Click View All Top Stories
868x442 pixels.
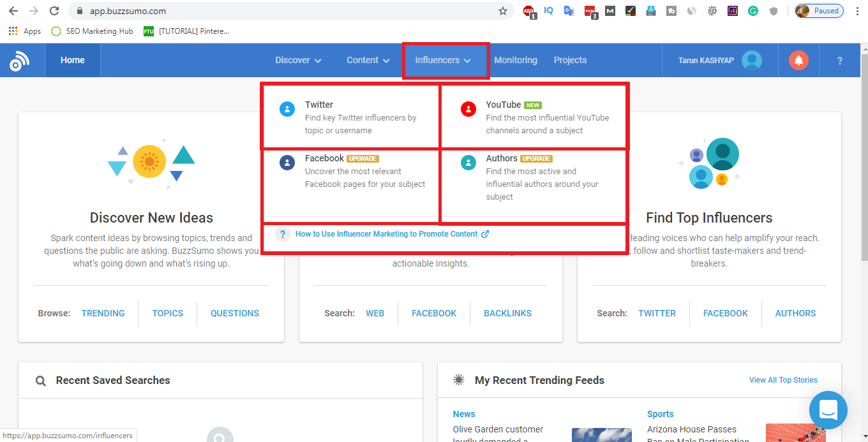point(783,380)
